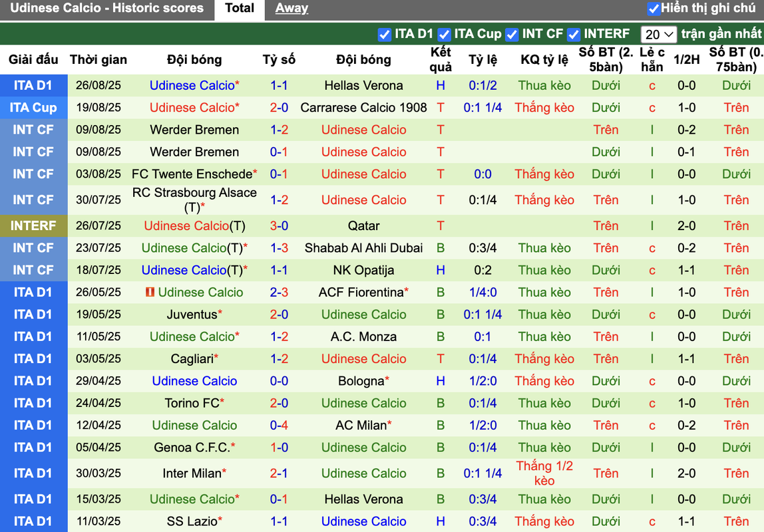Viewport: 764px width, 532px height.
Task: Open the 1-3 score versus Shabab Al Ahli
Action: coord(279,248)
